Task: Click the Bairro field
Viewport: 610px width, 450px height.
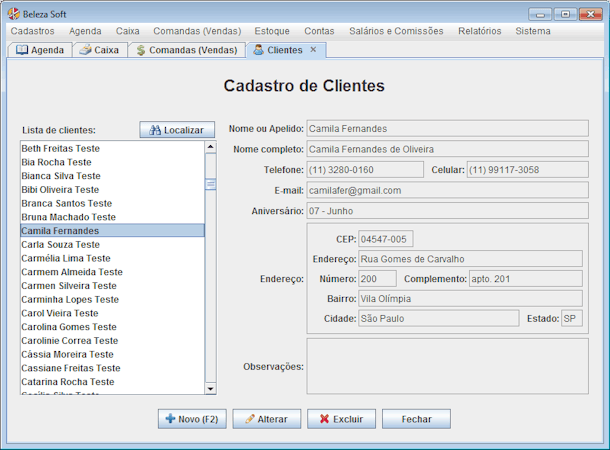Action: point(470,299)
